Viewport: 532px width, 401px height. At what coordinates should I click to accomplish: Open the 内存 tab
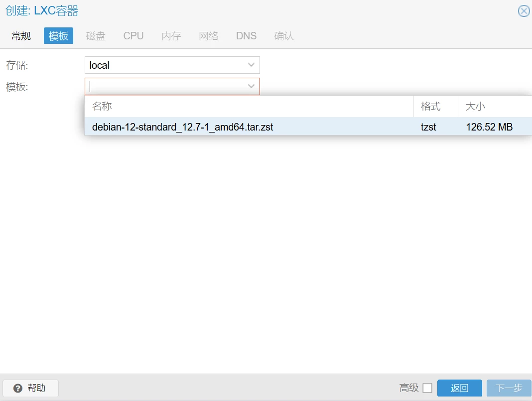pyautogui.click(x=171, y=36)
